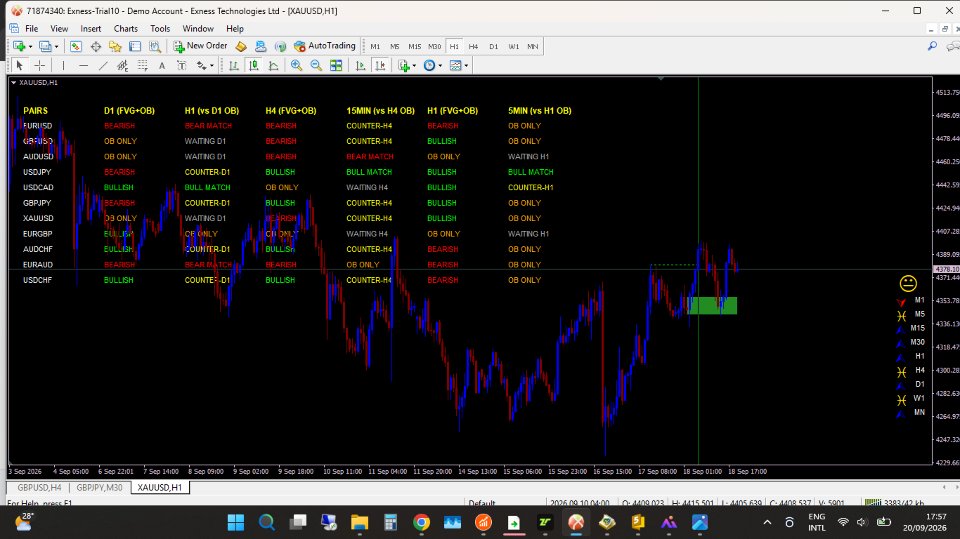Switch timeframe to M15
The width and height of the screenshot is (960, 539).
(x=414, y=46)
